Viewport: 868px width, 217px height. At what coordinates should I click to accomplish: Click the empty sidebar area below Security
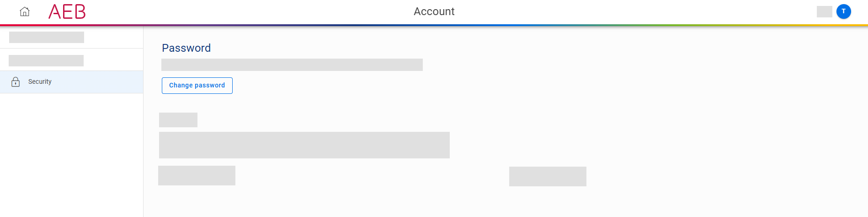71,156
